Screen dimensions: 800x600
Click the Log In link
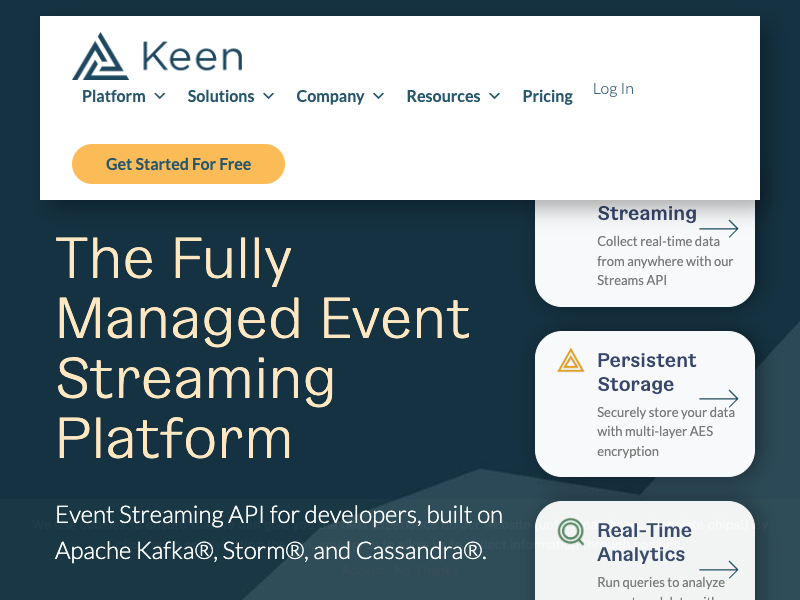(613, 89)
